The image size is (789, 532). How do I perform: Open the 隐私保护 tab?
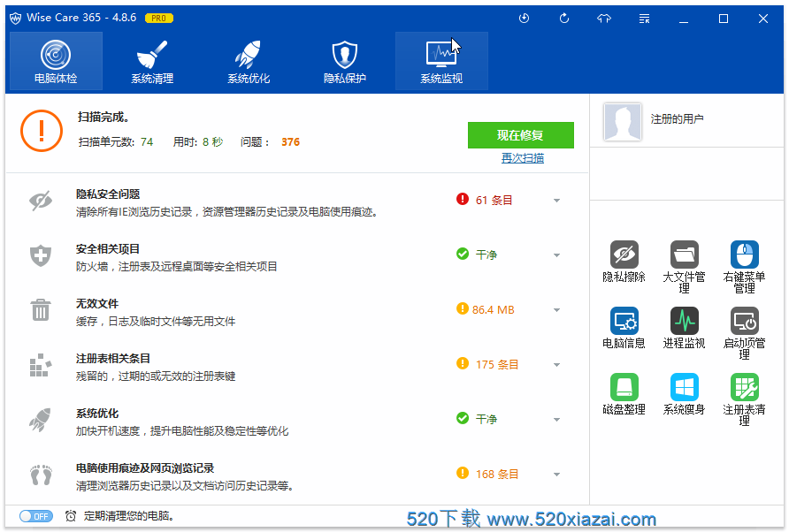(345, 61)
